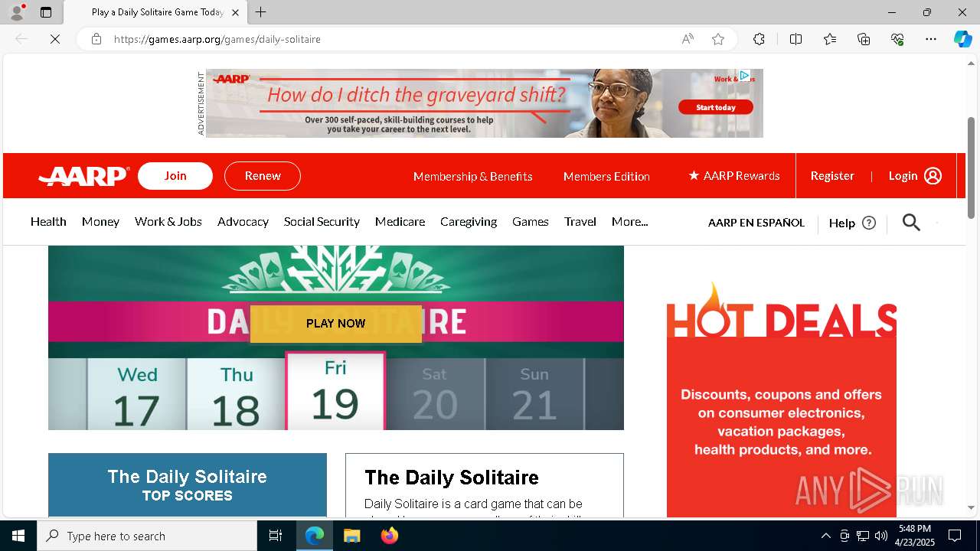Viewport: 980px width, 551px height.
Task: Open the Health menu
Action: tap(48, 221)
